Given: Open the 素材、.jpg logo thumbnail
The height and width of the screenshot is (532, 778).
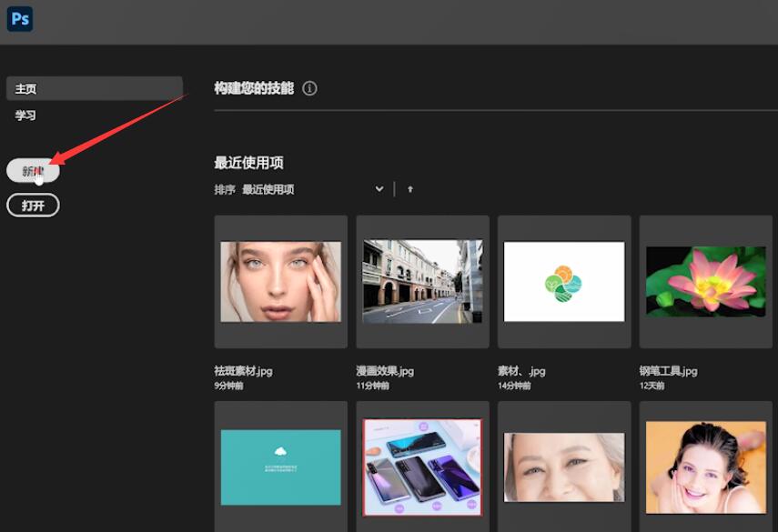Looking at the screenshot, I should pyautogui.click(x=564, y=282).
